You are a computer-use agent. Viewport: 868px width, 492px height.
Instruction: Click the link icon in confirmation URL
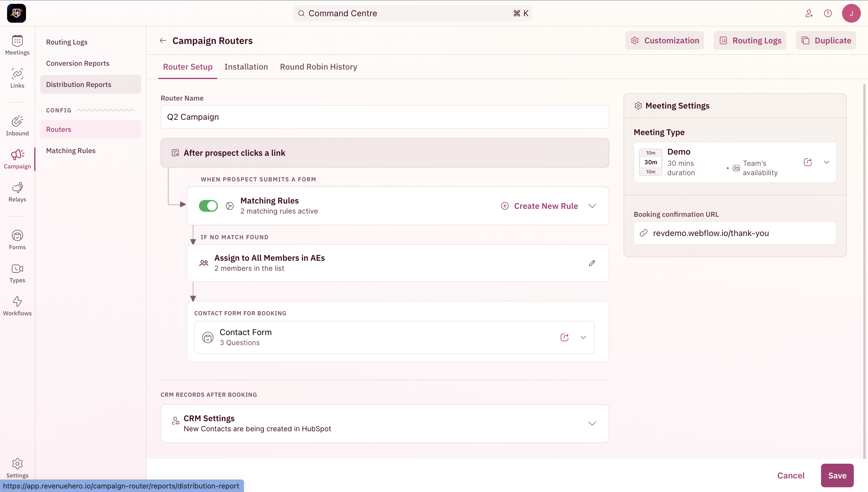coord(644,233)
